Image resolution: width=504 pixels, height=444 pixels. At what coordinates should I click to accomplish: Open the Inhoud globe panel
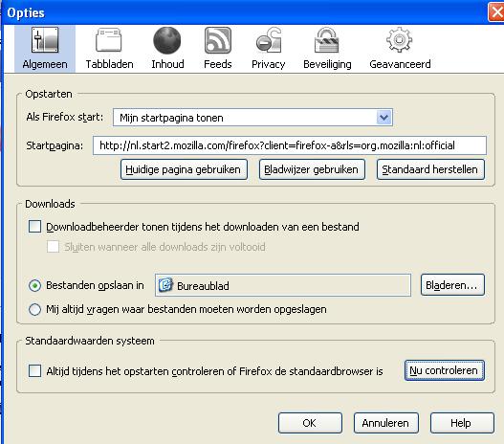[167, 49]
